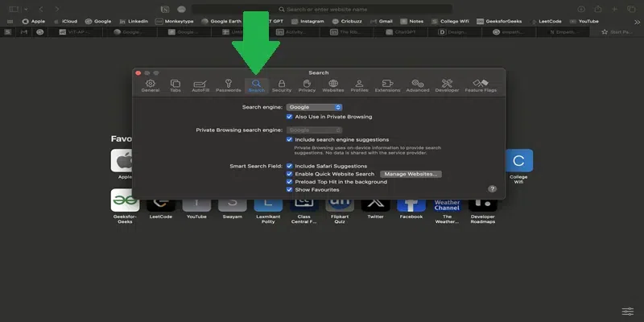
Task: Open the Feature Flags pane
Action: (x=481, y=85)
